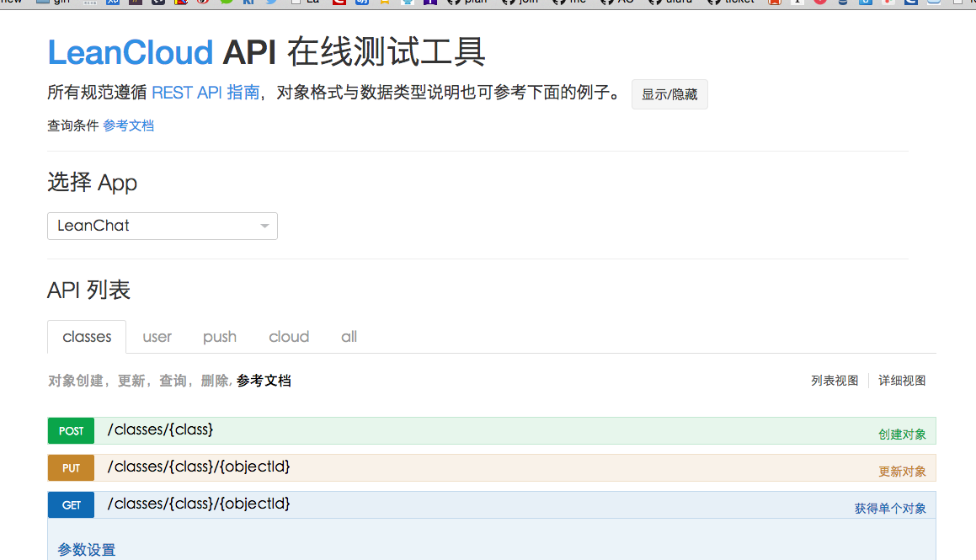
Task: Switch to 详细视图 detailed view
Action: pos(902,381)
